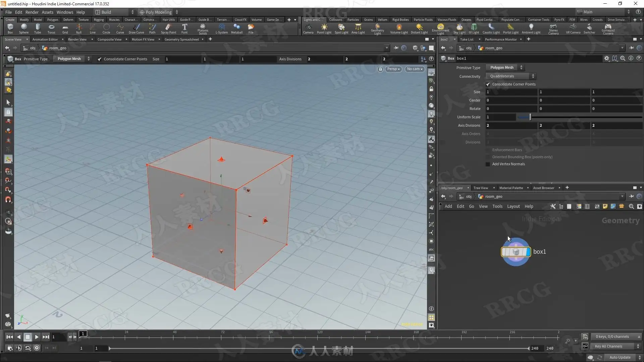Image resolution: width=644 pixels, height=362 pixels.
Task: Select the Font shelf tool
Action: (184, 28)
